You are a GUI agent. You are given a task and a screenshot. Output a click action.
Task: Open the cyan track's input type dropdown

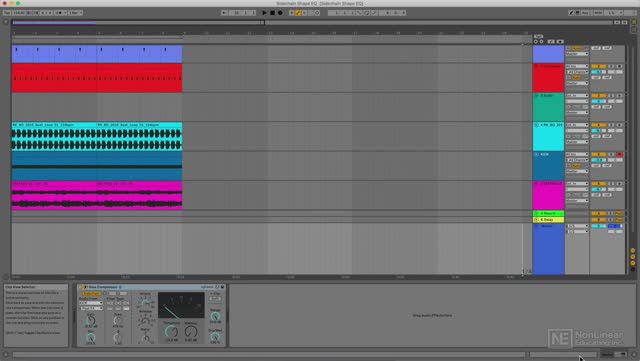577,125
